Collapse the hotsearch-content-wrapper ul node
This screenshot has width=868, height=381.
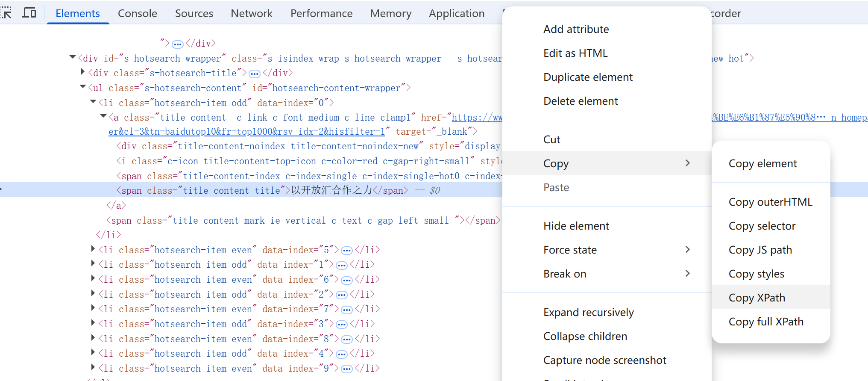(x=83, y=87)
